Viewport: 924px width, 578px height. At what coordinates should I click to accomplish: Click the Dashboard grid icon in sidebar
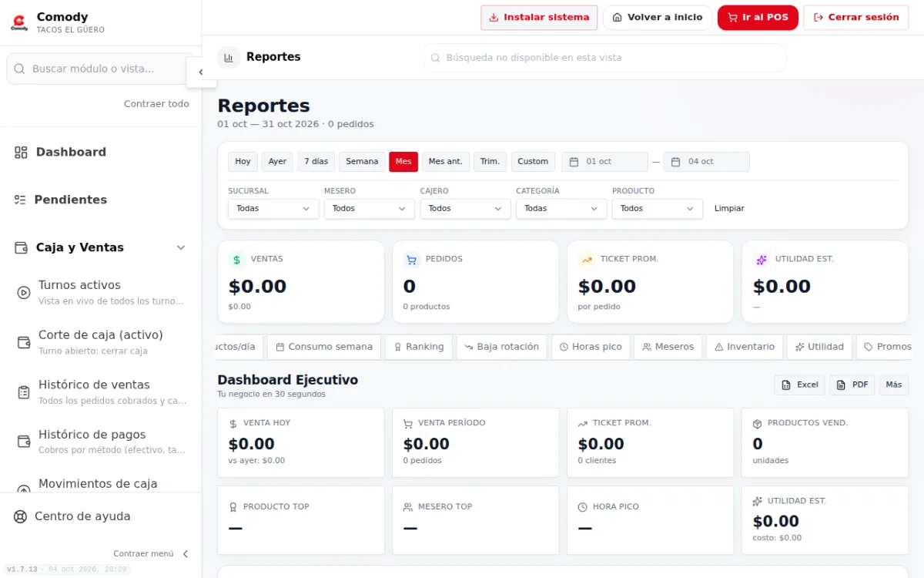coord(21,153)
